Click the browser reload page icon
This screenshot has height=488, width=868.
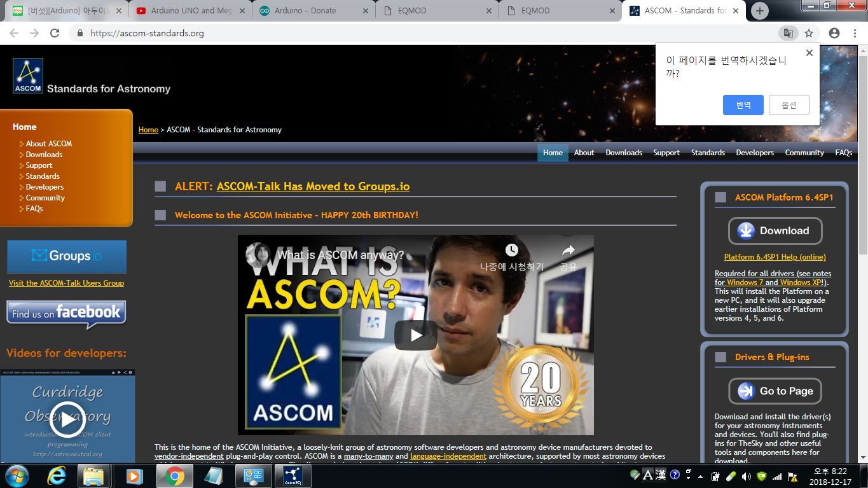[55, 33]
